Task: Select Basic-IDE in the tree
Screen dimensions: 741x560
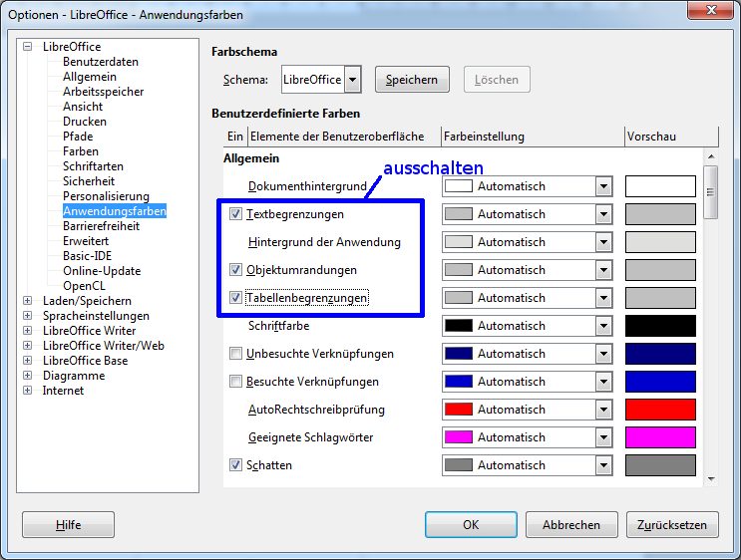Action: (88, 256)
